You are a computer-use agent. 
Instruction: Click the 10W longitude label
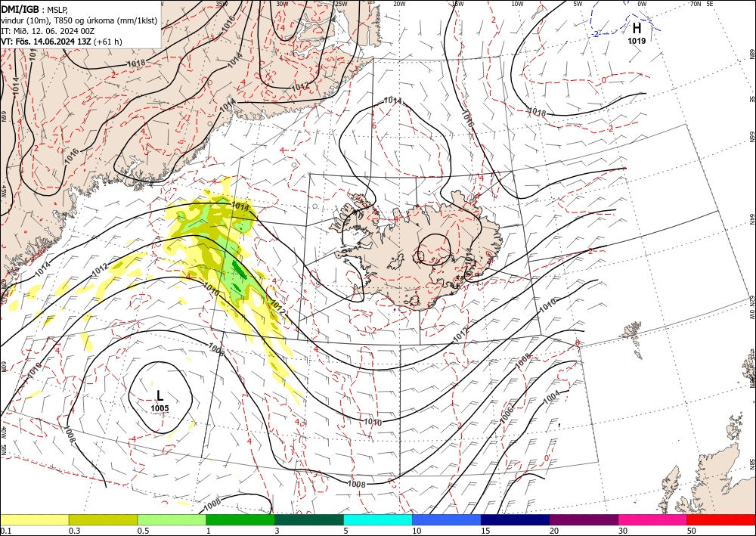(517, 3)
